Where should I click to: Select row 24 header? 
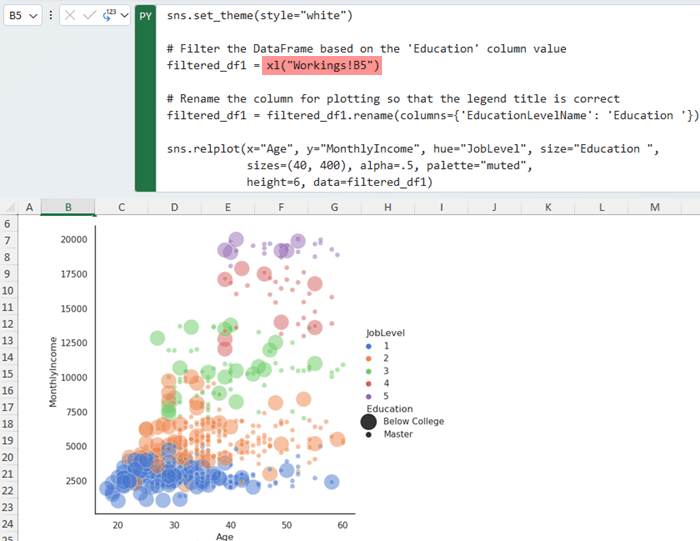pyautogui.click(x=8, y=524)
